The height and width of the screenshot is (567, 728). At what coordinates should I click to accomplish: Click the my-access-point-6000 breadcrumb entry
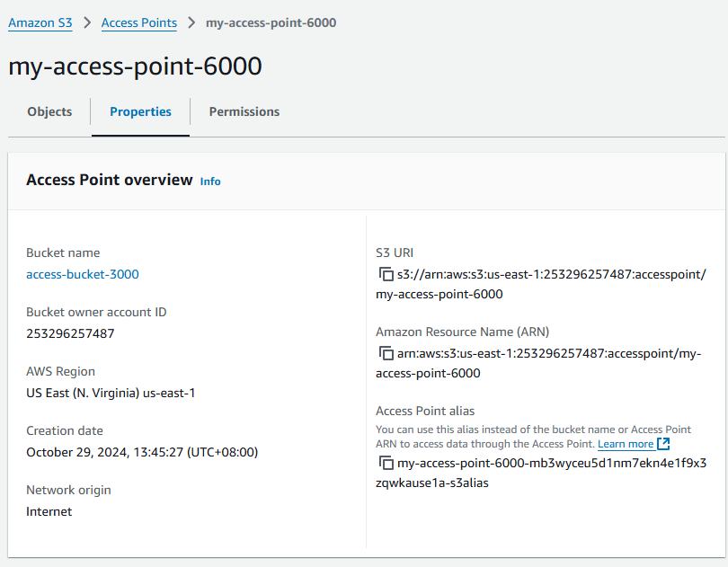271,22
